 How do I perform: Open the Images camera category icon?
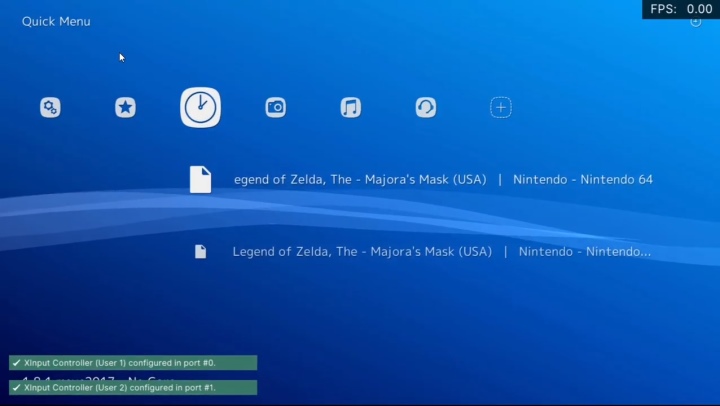[276, 108]
